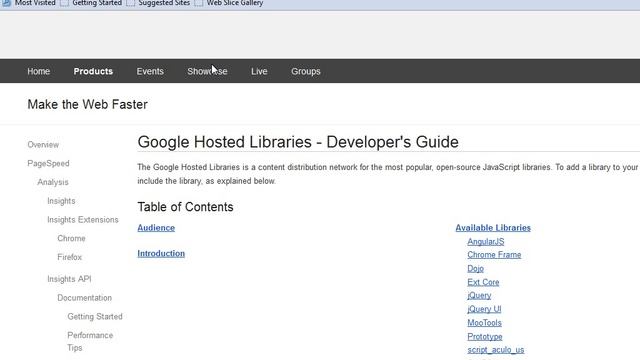
Task: Follow the link reading exactly jQuery
Action: tap(479, 296)
